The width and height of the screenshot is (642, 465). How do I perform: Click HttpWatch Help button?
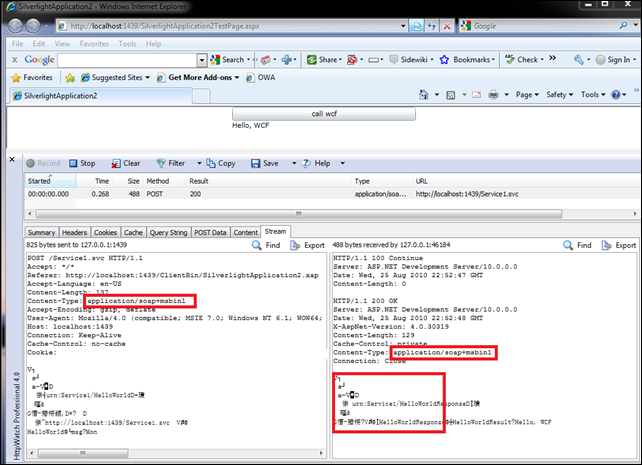pos(316,163)
